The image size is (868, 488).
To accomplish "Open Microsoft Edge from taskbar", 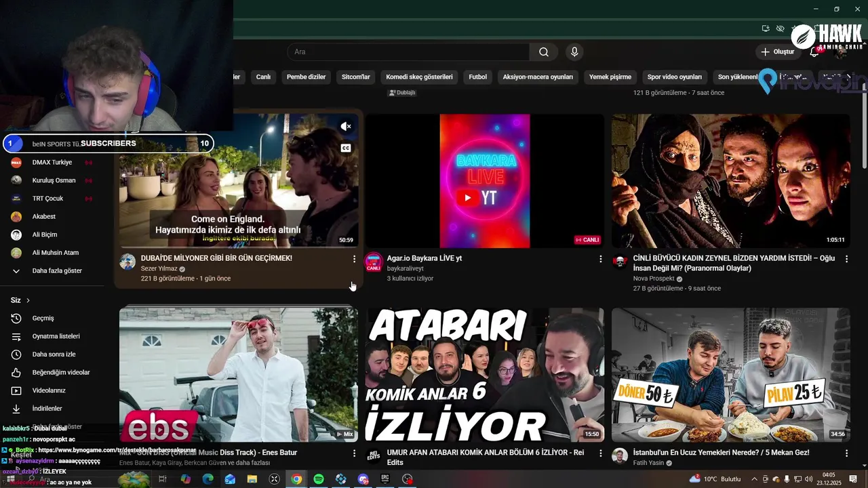I will (208, 479).
